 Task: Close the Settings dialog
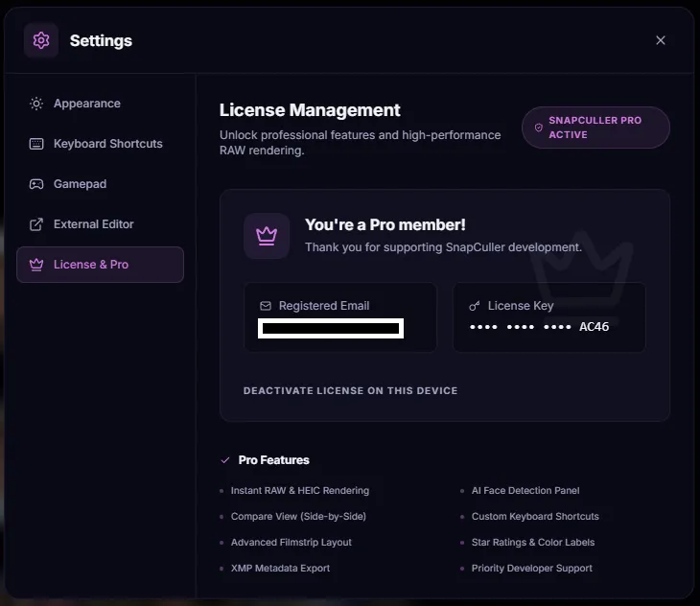[661, 40]
